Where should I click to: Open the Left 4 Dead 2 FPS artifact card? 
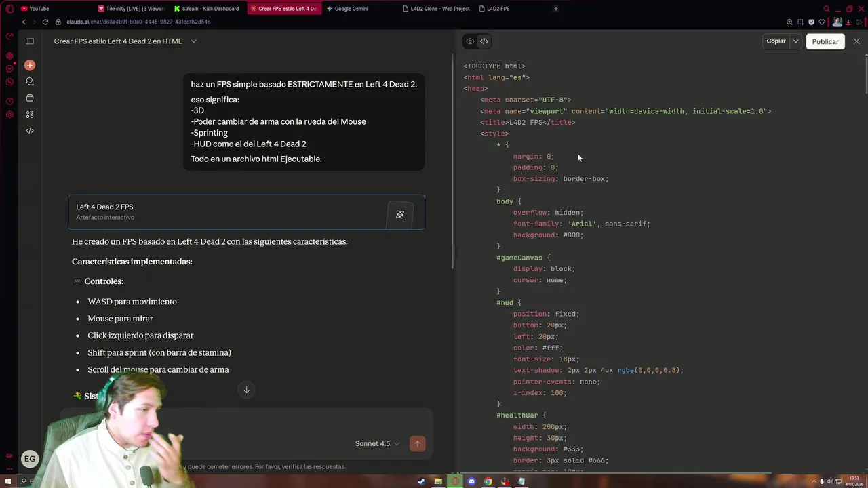click(x=246, y=212)
